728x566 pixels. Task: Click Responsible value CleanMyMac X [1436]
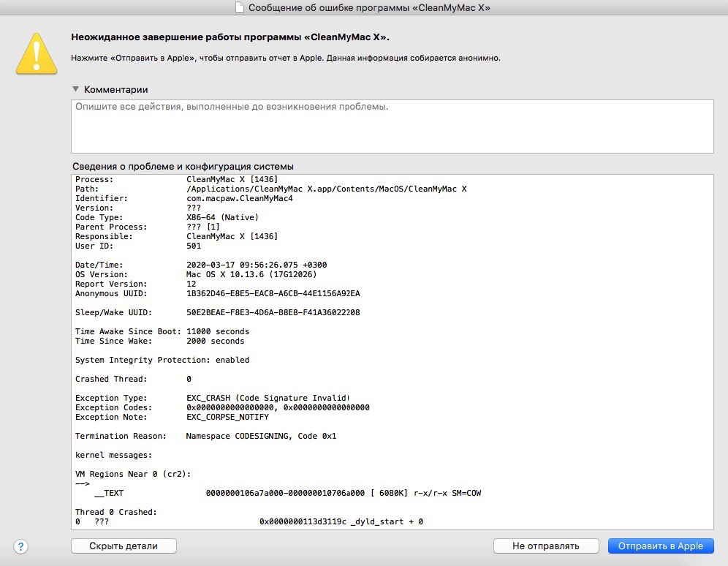[232, 236]
